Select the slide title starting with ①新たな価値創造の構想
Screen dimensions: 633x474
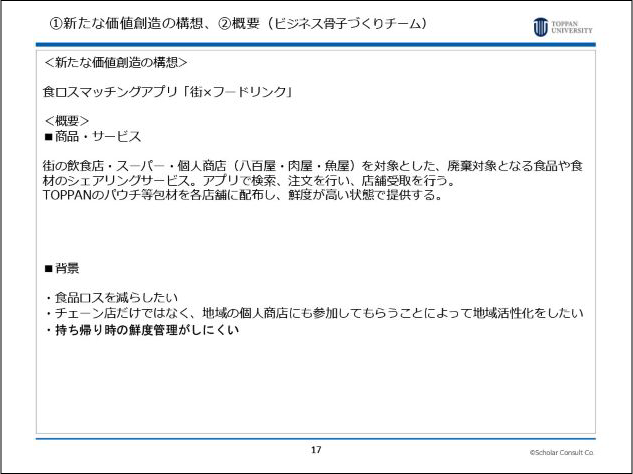coord(130,23)
